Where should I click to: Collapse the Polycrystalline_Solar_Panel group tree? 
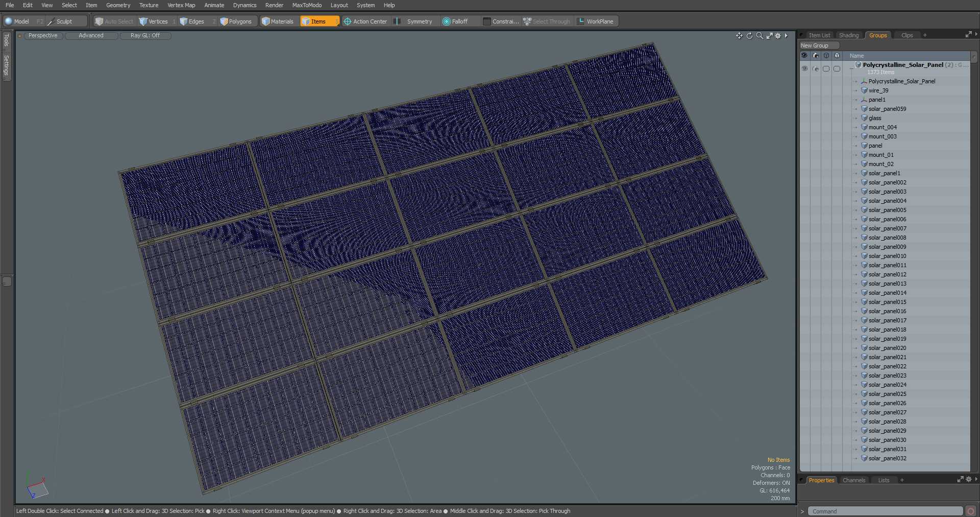click(x=851, y=68)
